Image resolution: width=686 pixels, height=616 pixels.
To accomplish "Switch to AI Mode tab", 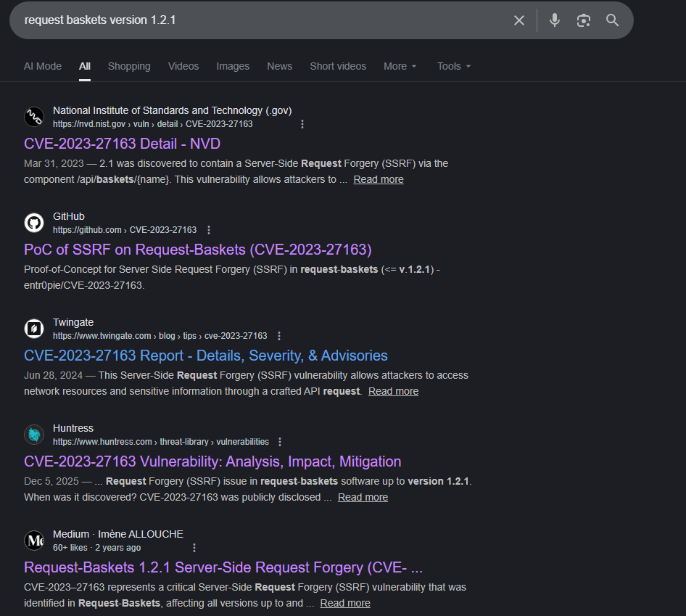I will coord(43,66).
